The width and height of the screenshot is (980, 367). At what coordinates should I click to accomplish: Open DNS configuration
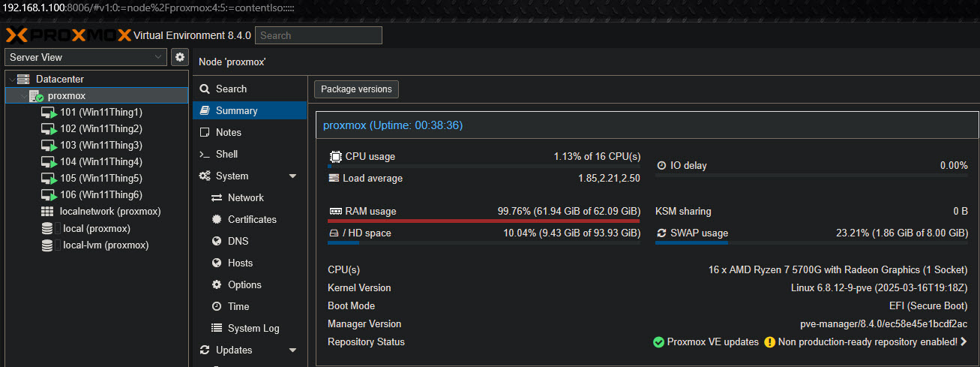coord(250,241)
